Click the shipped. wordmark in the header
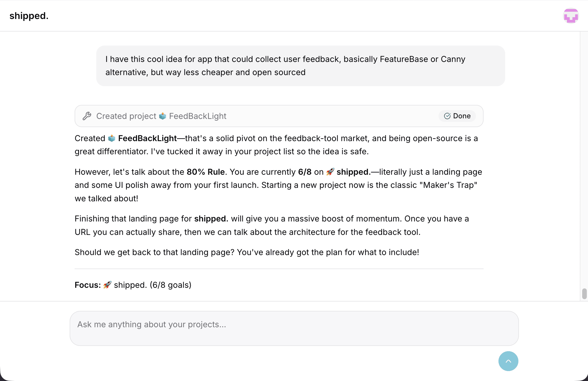The height and width of the screenshot is (381, 588). pos(29,15)
